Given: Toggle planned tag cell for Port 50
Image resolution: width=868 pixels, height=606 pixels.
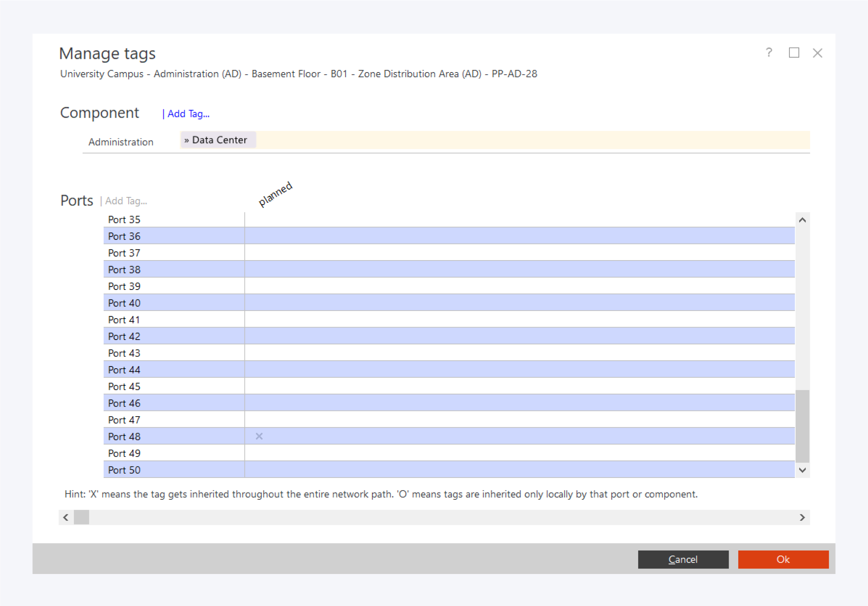Looking at the screenshot, I should (x=259, y=469).
